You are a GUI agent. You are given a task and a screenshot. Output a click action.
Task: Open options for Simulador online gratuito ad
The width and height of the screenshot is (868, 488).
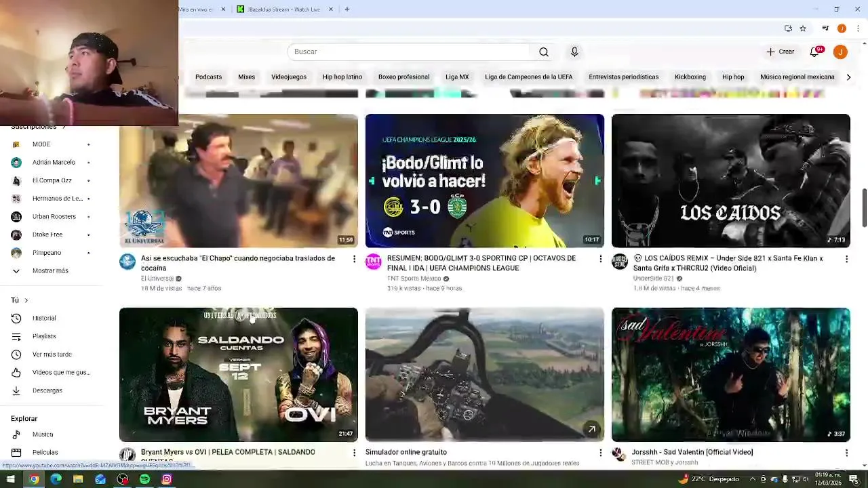pyautogui.click(x=600, y=453)
